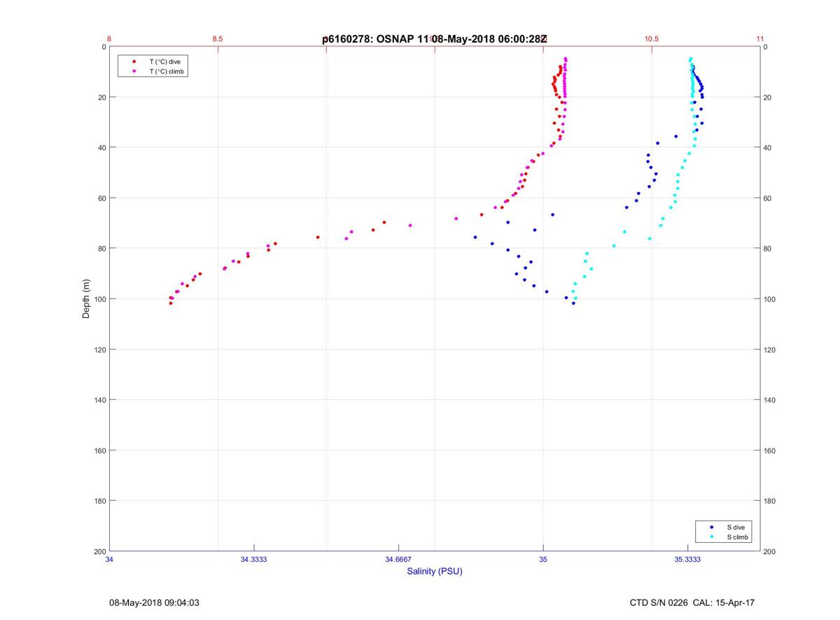
Task: Select the 'T (°C) climb' legend entry
Action: click(x=167, y=71)
